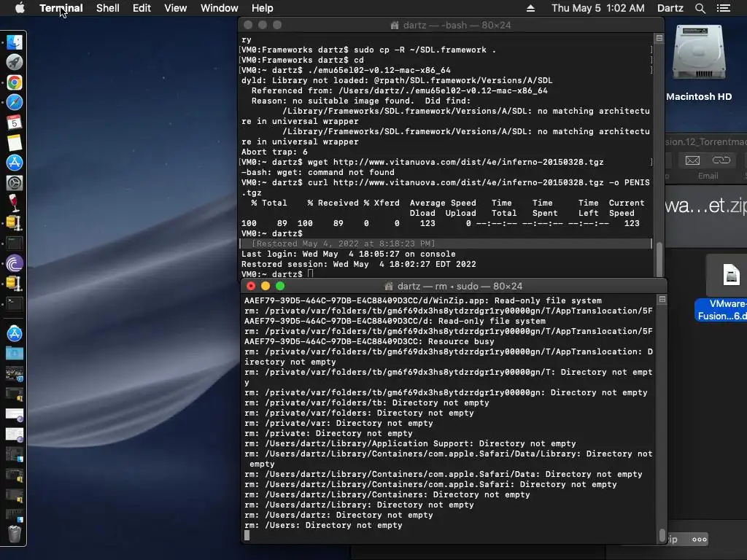747x560 pixels.
Task: Open Spotlight search magnifier in menu bar
Action: pos(700,8)
